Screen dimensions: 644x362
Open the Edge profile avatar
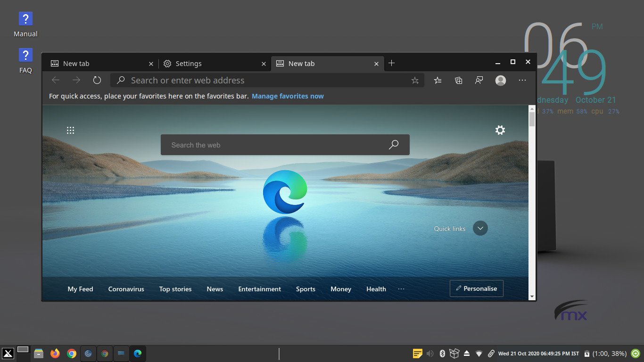click(x=500, y=80)
